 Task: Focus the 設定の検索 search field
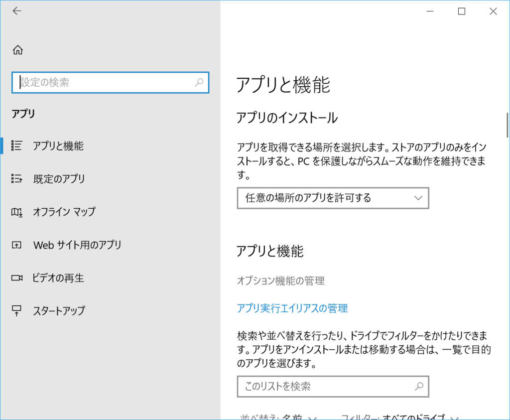110,82
